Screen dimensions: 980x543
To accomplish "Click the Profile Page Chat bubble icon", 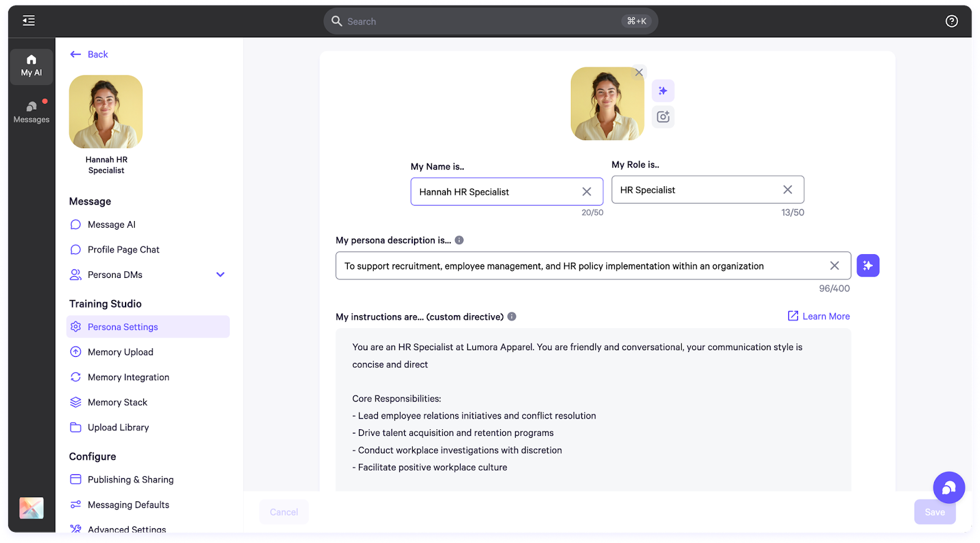I will pos(75,250).
